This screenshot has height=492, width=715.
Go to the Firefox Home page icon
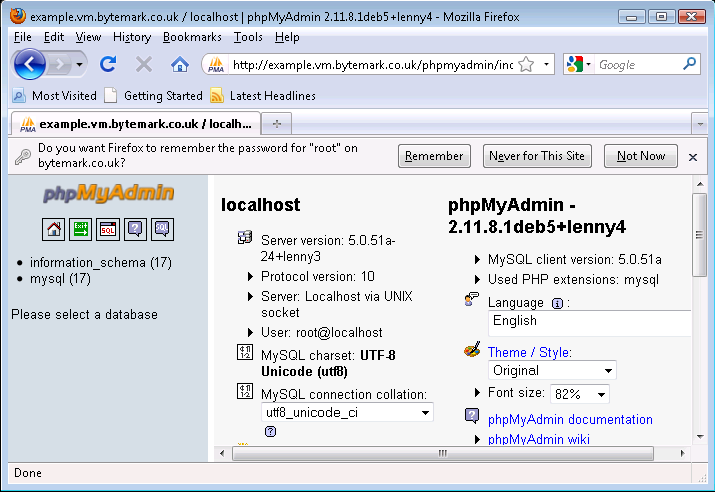[x=180, y=64]
